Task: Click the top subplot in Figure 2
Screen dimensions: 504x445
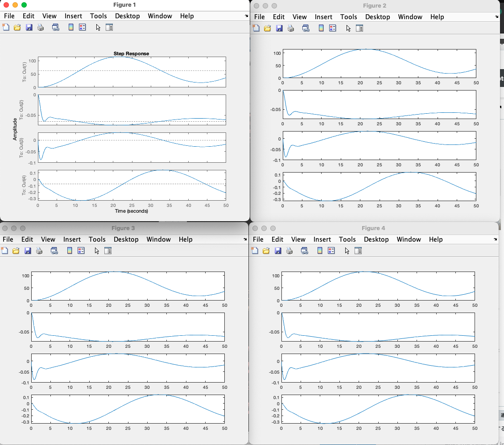Action: click(379, 64)
